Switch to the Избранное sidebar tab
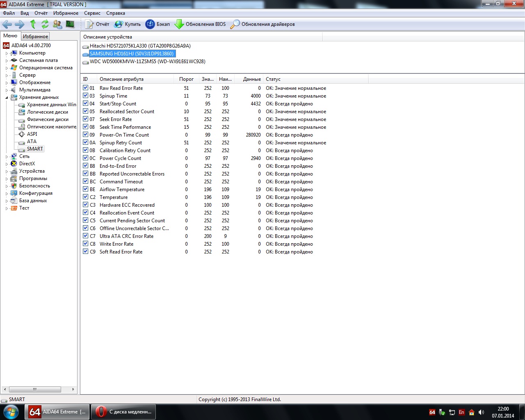 (x=35, y=37)
